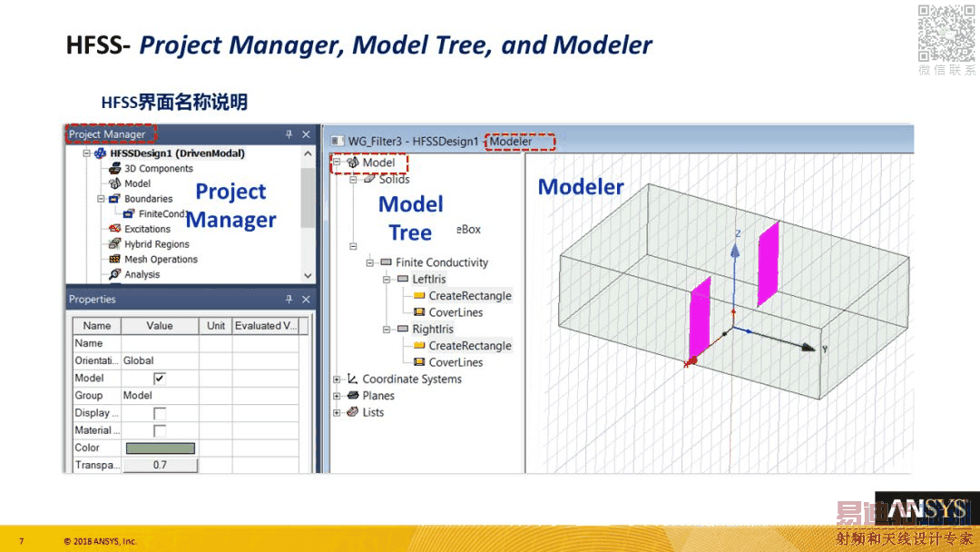Select 'Hybrid Regions' tree row

coord(156,244)
